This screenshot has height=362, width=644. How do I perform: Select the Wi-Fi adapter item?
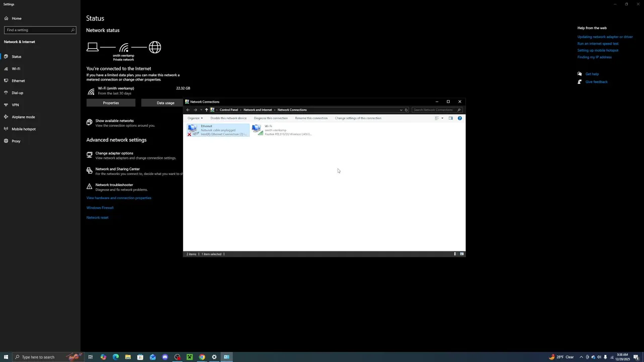click(283, 130)
